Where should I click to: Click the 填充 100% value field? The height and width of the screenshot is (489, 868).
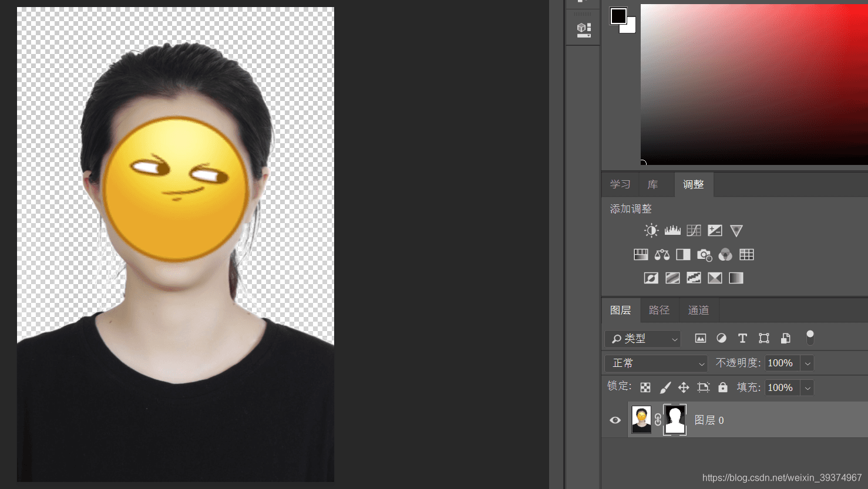(782, 388)
